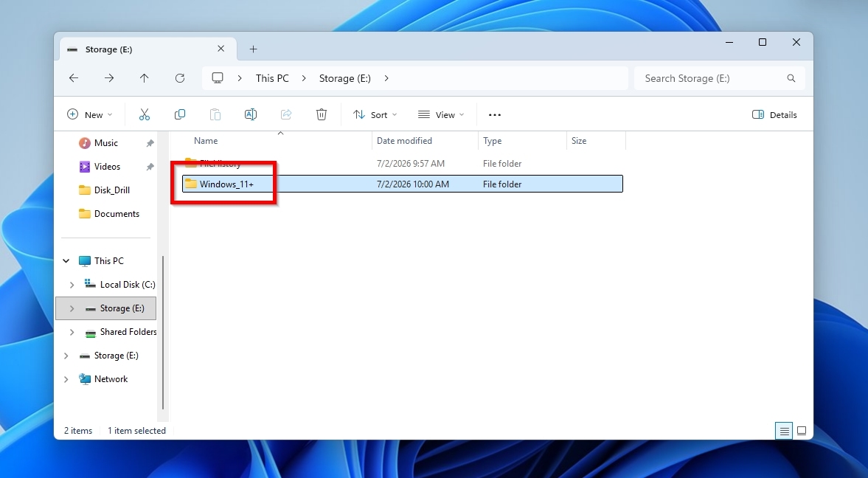The width and height of the screenshot is (868, 478).
Task: Select the Windows_11+ folder row
Action: click(x=403, y=184)
